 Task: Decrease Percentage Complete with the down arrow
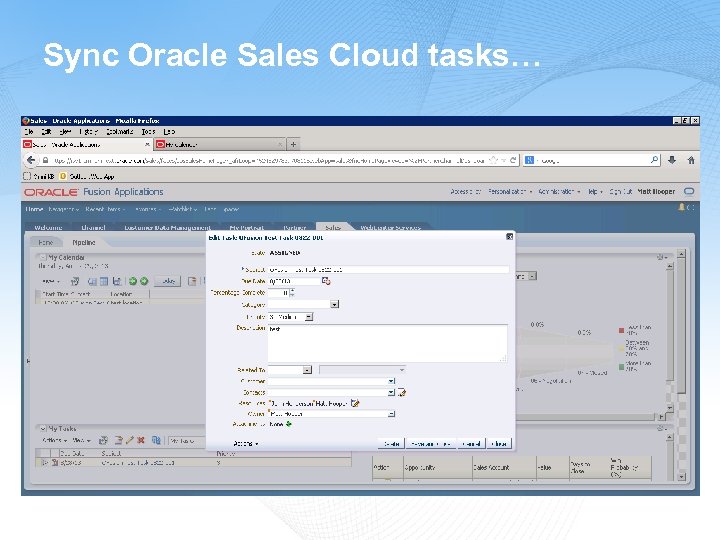point(292,295)
